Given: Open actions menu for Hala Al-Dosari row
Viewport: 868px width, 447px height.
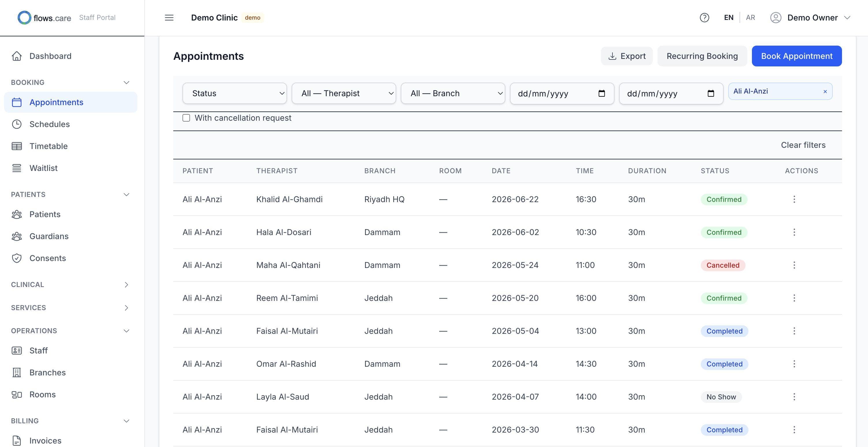Looking at the screenshot, I should pyautogui.click(x=794, y=232).
